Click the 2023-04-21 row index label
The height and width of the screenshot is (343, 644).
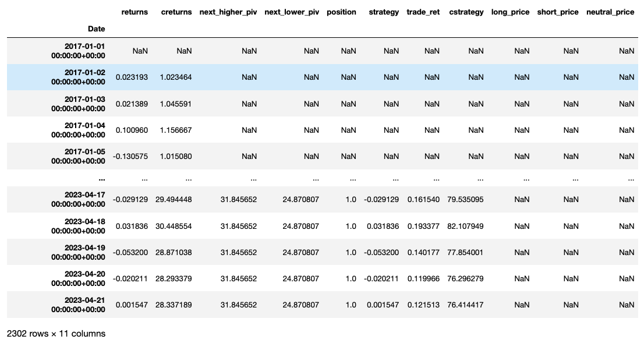coord(78,305)
